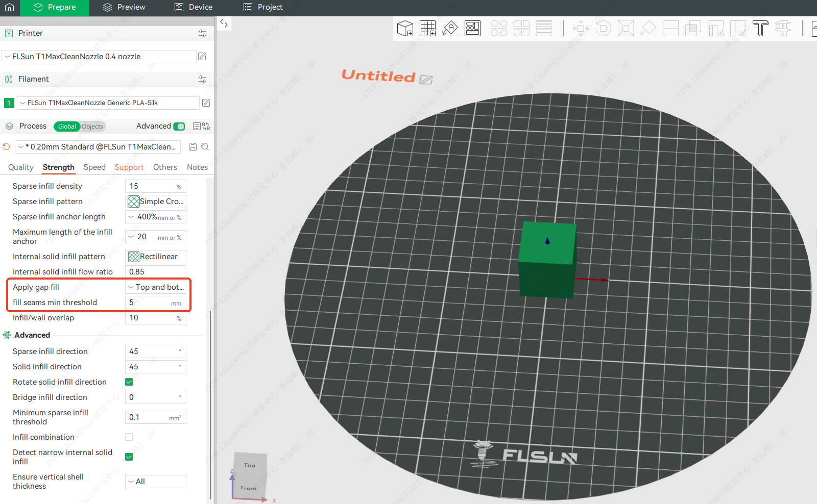
Task: Toggle the Advanced mode switch
Action: [179, 127]
